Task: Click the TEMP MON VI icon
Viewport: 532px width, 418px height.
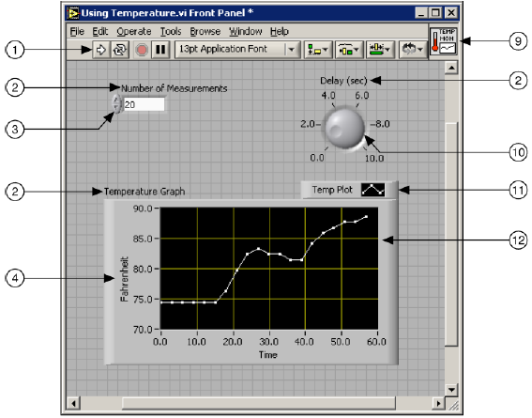Action: pyautogui.click(x=444, y=41)
